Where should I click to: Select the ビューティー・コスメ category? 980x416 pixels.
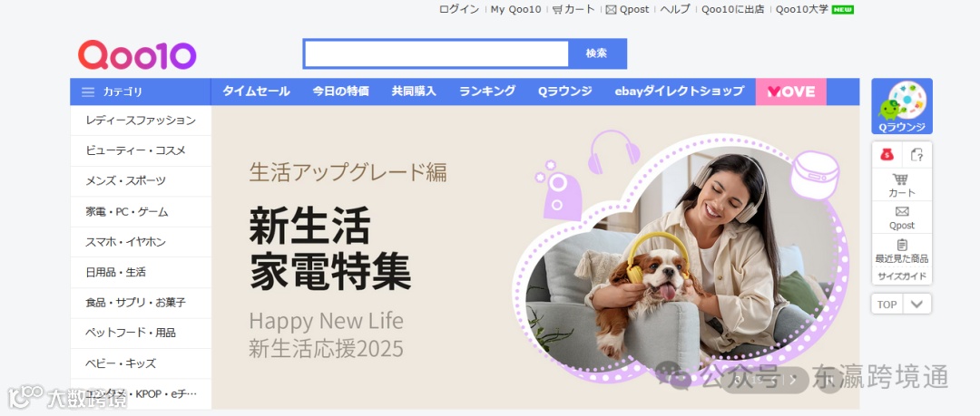141,150
